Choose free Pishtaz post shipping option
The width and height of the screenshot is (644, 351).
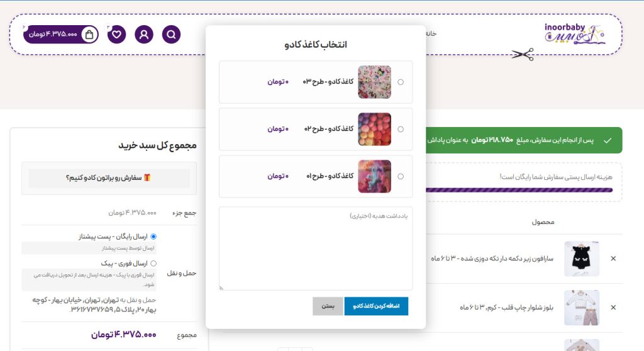pos(153,237)
